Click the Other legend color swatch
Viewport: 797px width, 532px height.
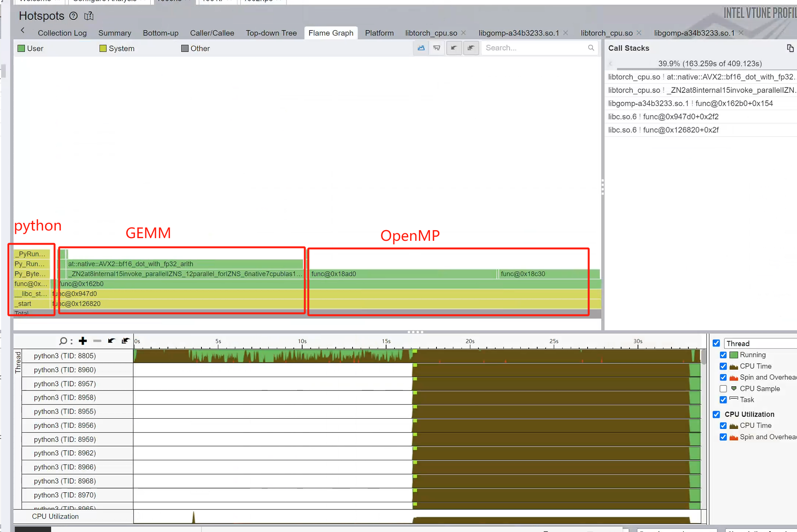click(185, 48)
